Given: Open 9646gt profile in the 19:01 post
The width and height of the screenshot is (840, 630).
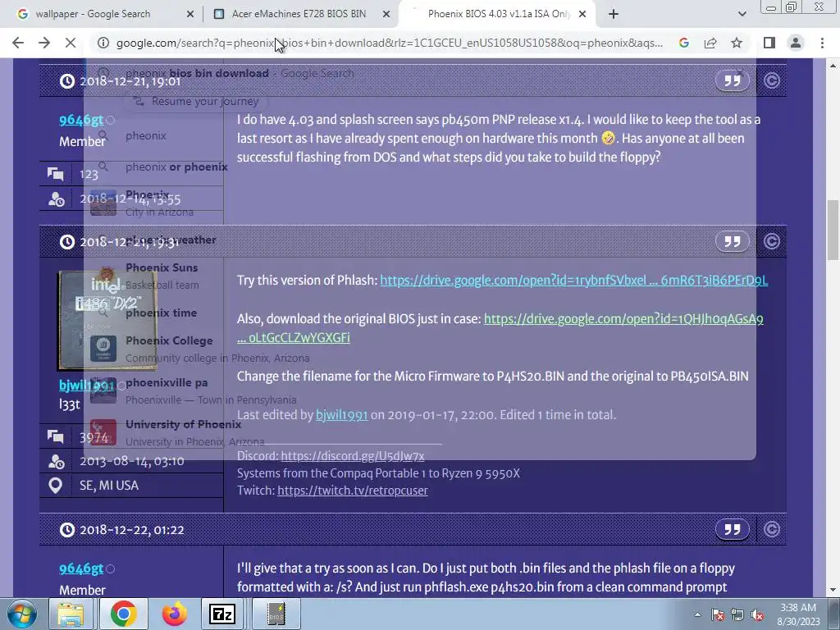Looking at the screenshot, I should pyautogui.click(x=81, y=120).
